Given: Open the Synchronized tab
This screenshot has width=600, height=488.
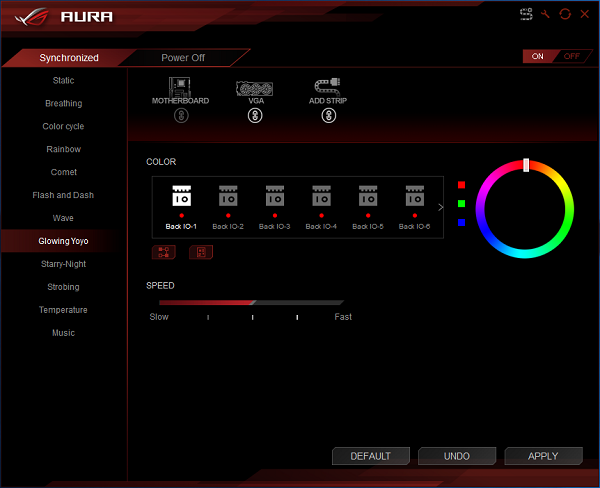Looking at the screenshot, I should coord(69,58).
